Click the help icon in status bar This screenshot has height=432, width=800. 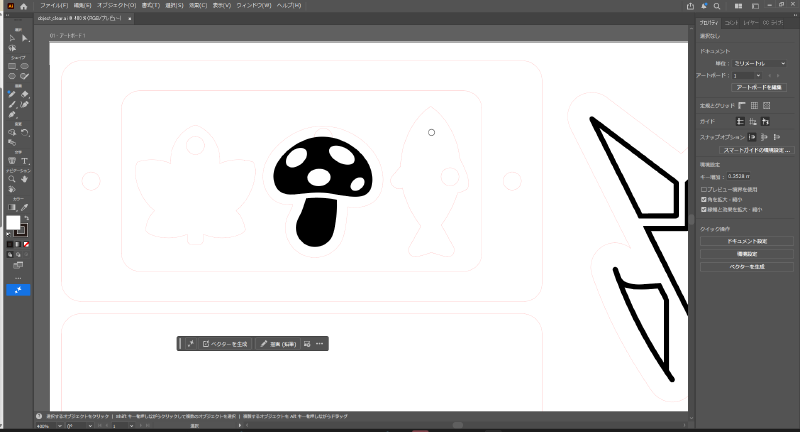pos(39,416)
